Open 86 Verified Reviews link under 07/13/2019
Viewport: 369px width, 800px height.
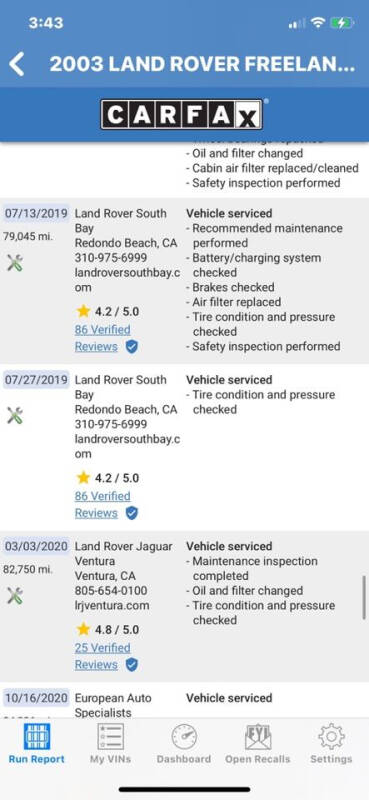click(102, 338)
